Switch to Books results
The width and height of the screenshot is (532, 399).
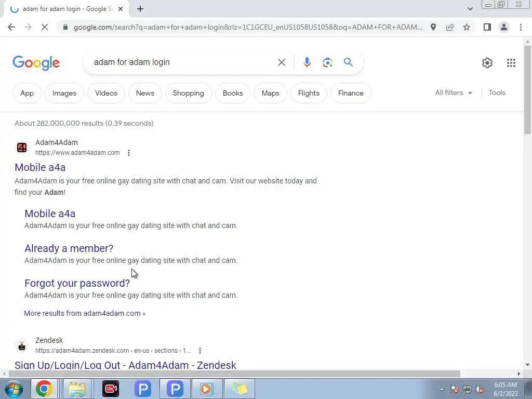click(233, 93)
